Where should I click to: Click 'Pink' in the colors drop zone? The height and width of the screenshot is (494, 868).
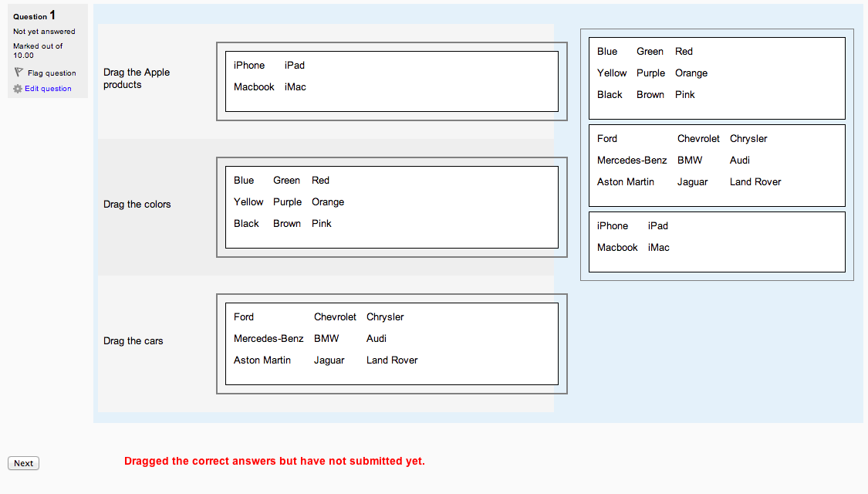point(322,224)
